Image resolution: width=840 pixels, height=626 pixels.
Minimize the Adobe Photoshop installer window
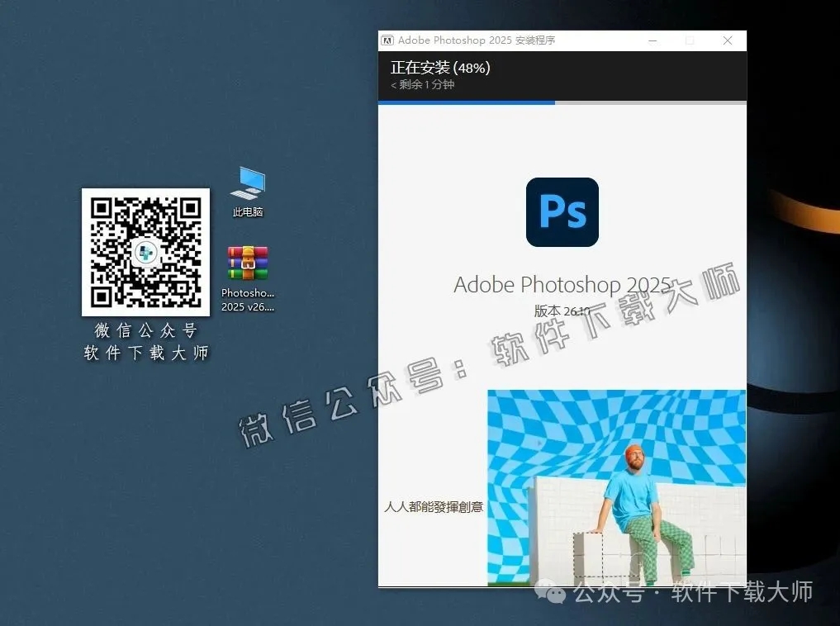[652, 40]
